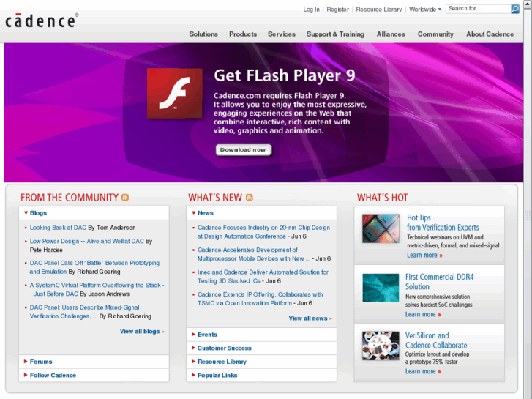Click the vertical scrollbar grip at the right edge
The width and height of the screenshot is (532, 399).
528,215
